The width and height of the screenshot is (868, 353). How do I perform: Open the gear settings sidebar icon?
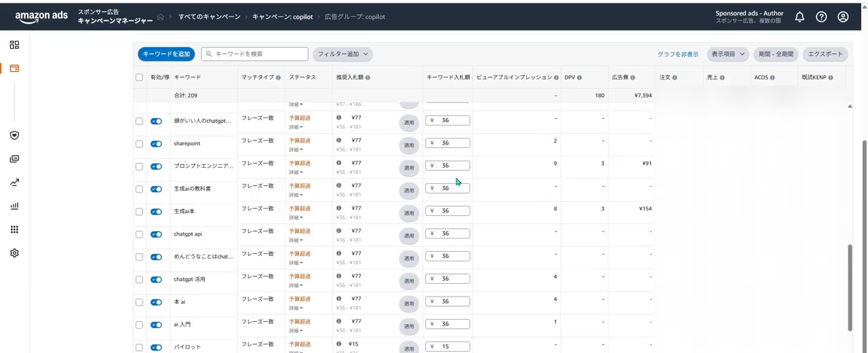14,253
